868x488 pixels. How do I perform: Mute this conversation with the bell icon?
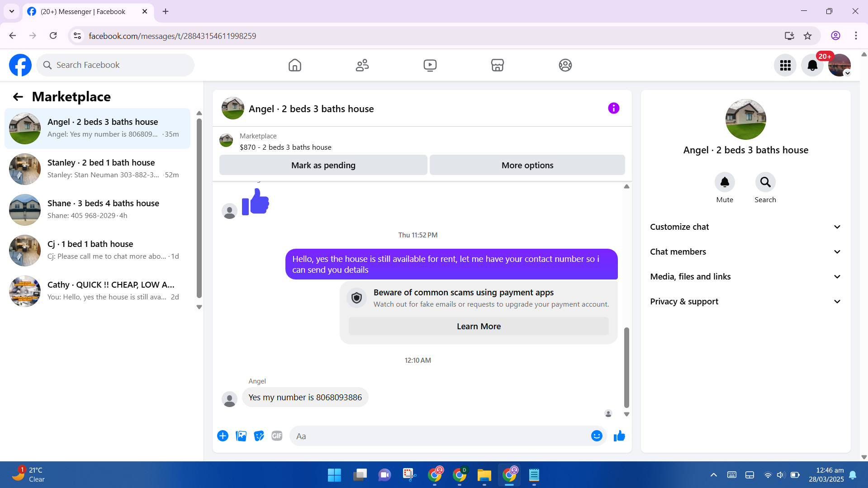click(x=725, y=182)
